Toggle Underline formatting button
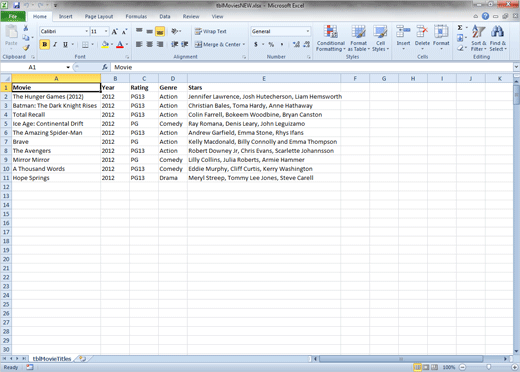The width and height of the screenshot is (520, 372). (x=65, y=44)
